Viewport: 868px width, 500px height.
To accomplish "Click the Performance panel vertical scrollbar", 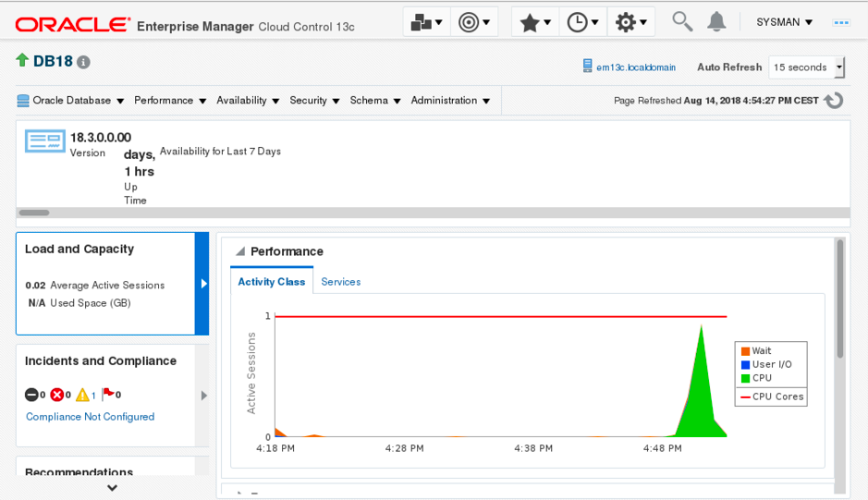I will point(839,299).
